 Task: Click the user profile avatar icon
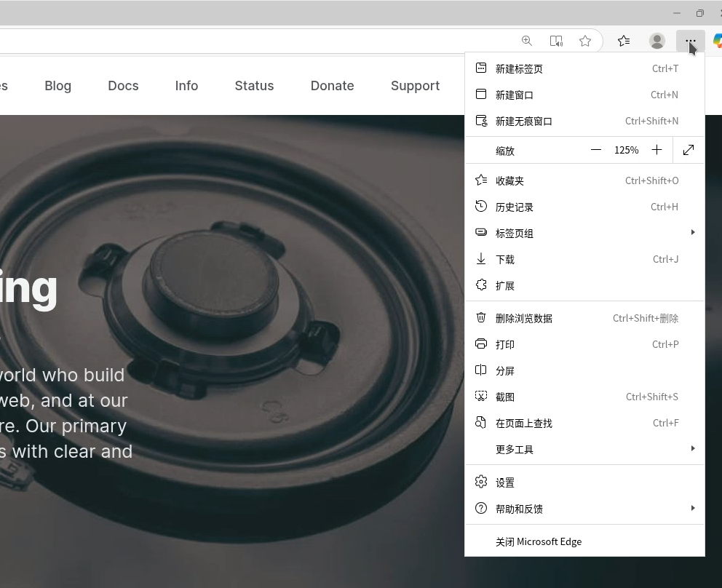point(656,41)
